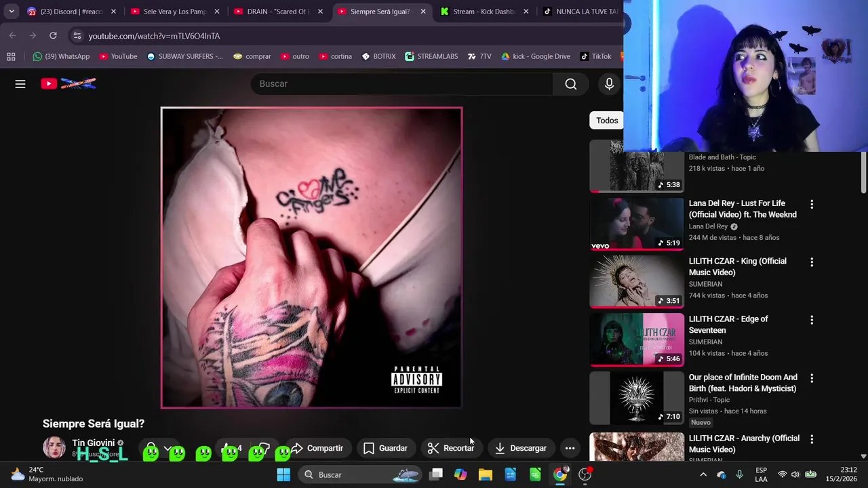Image resolution: width=868 pixels, height=488 pixels.
Task: Open OBS Studio taskbar icon
Action: (x=585, y=474)
